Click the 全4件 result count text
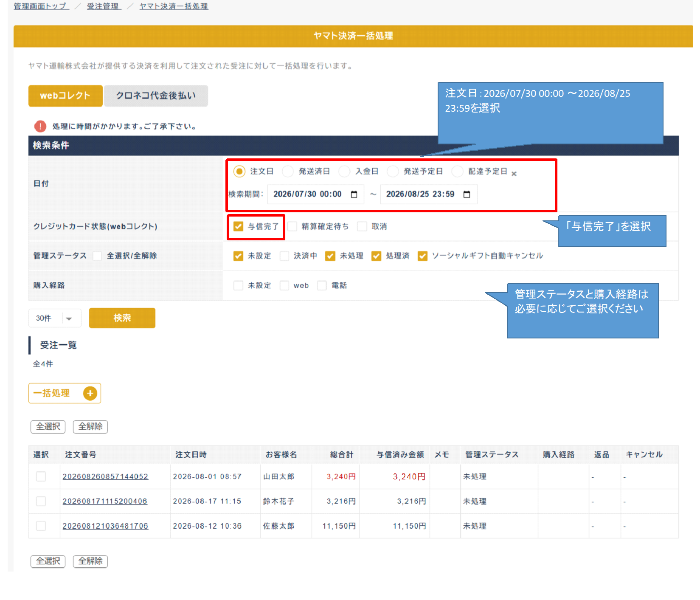 click(x=43, y=364)
